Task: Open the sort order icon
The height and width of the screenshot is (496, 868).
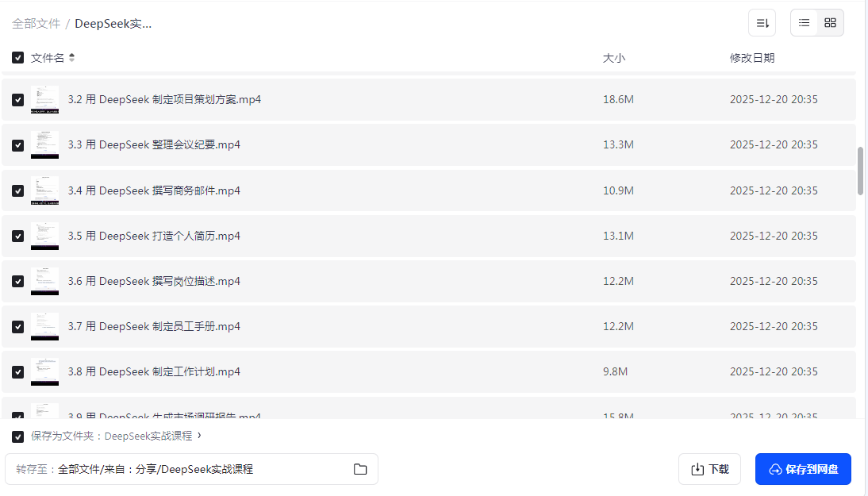Action: [x=762, y=23]
